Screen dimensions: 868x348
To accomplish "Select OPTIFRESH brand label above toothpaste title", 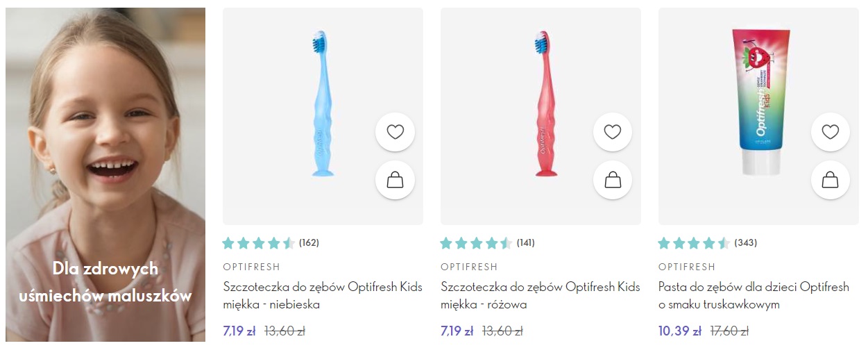I will click(x=687, y=267).
